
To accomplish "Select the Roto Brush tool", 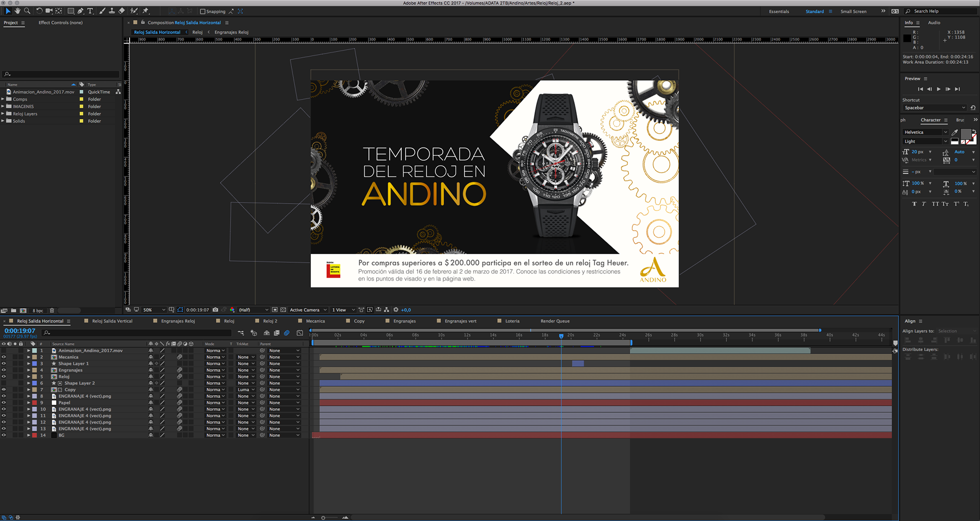I will [x=134, y=11].
